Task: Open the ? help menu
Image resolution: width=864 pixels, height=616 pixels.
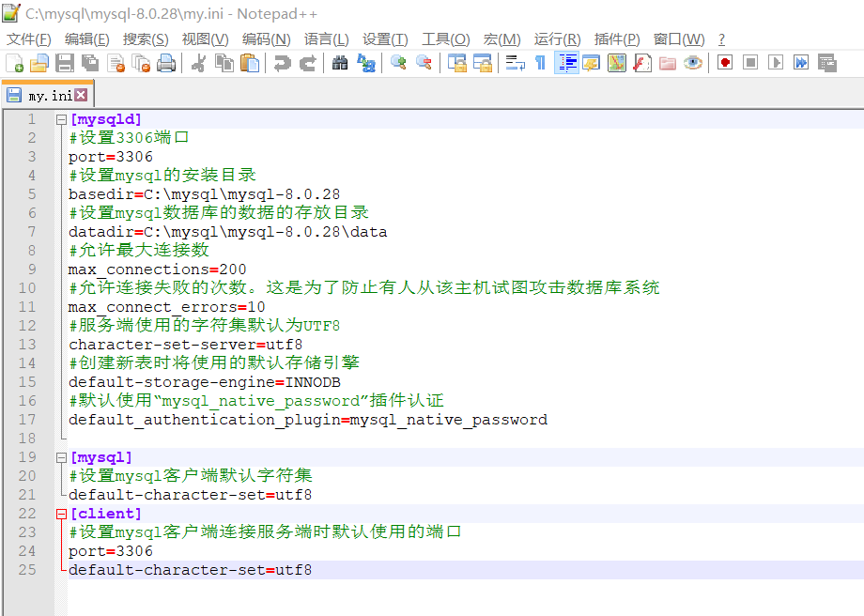Action: tap(721, 39)
